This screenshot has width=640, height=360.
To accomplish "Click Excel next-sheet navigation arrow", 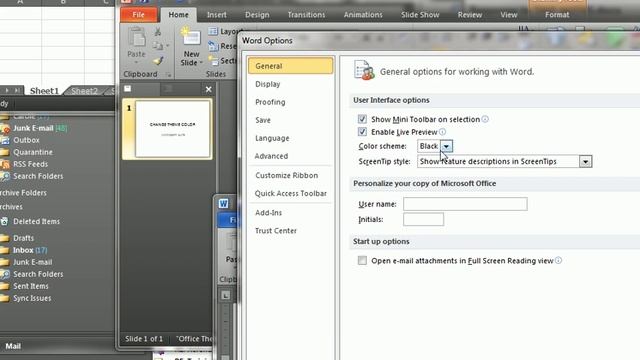I will pos(7,90).
